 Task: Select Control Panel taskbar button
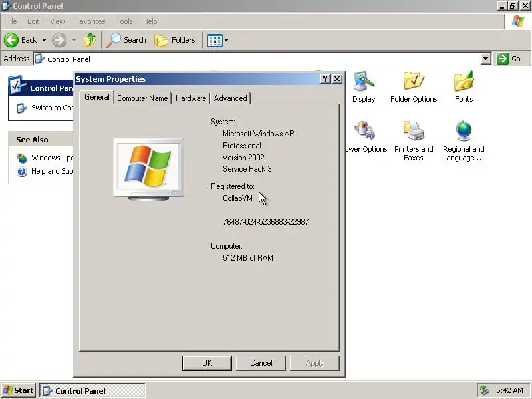(92, 391)
